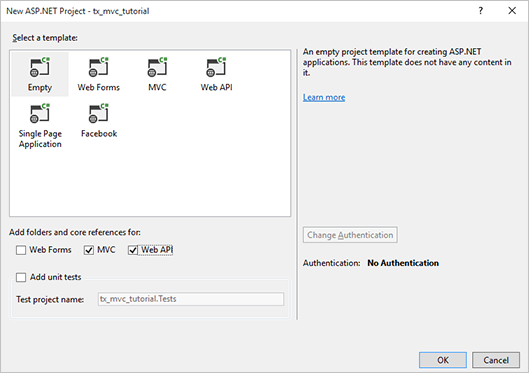Uncheck the MVC core references checkbox
Viewport: 529px width, 373px height.
click(89, 250)
